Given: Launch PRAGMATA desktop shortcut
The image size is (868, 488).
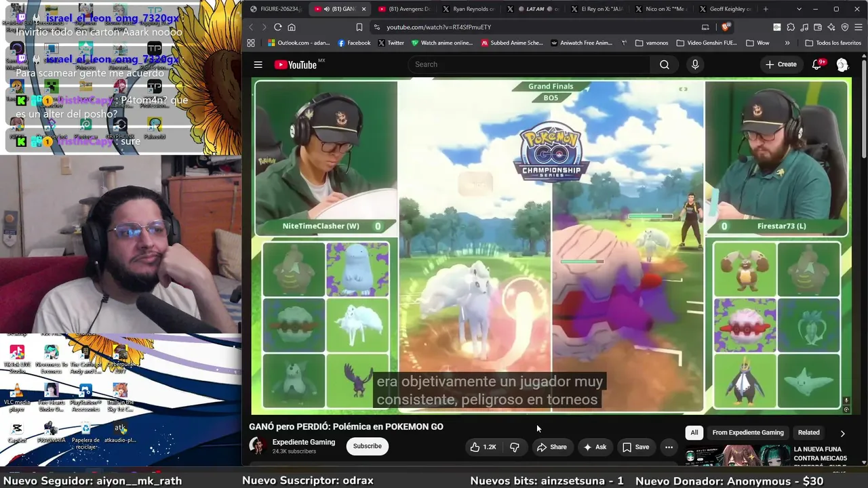Looking at the screenshot, I should point(51,432).
